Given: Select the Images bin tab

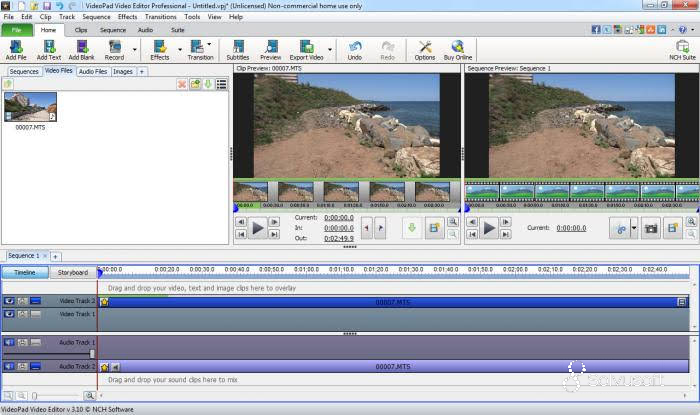Looking at the screenshot, I should (123, 71).
